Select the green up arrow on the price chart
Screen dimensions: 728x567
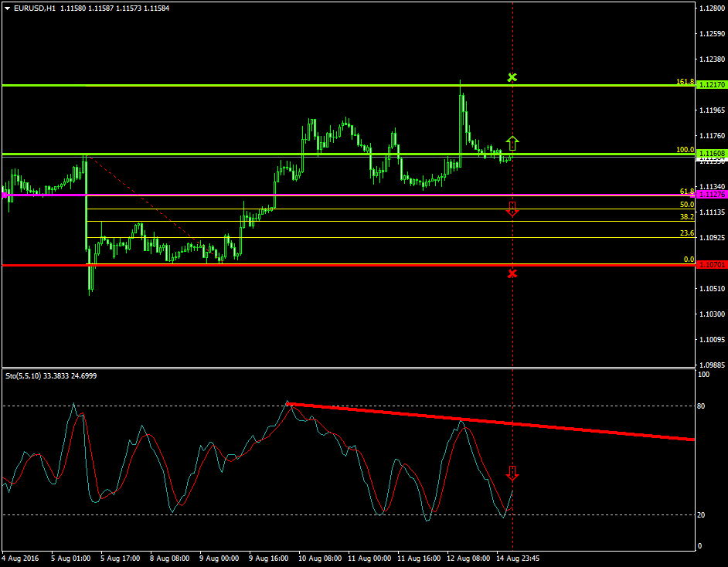coord(513,142)
